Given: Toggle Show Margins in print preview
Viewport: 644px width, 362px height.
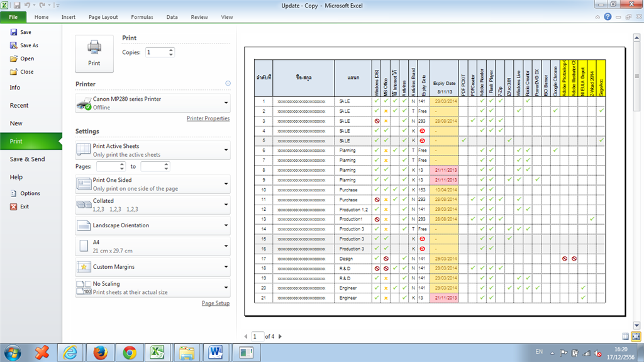Looking at the screenshot, I should point(625,336).
